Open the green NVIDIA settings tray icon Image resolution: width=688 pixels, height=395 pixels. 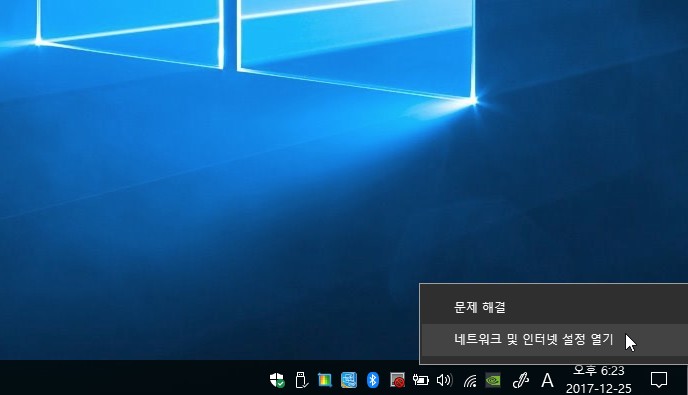493,380
